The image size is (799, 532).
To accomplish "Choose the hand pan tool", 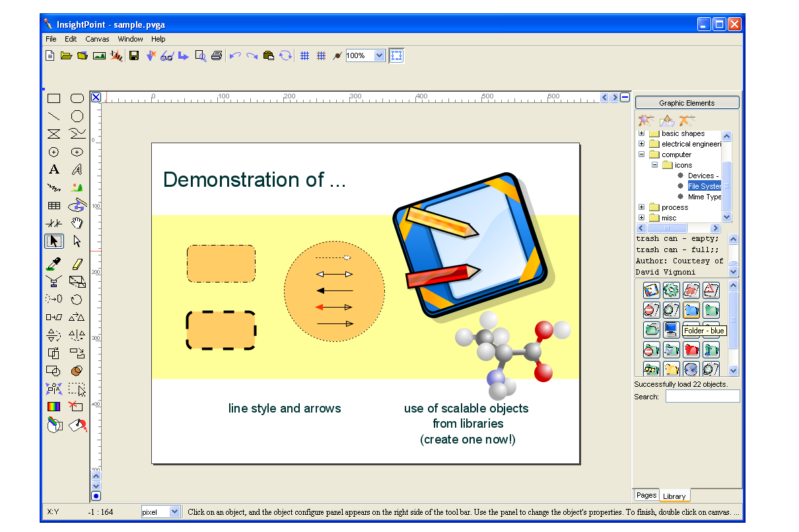I will (x=77, y=223).
